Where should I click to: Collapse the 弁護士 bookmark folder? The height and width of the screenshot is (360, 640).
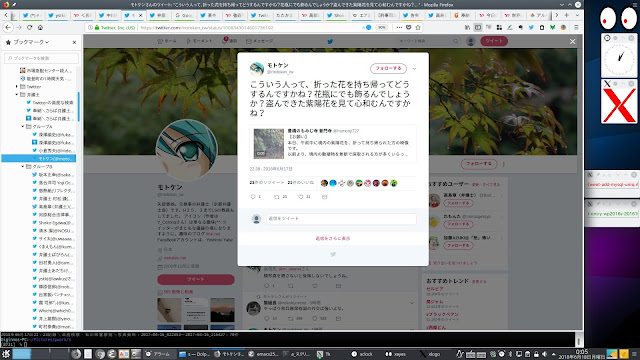coord(17,94)
